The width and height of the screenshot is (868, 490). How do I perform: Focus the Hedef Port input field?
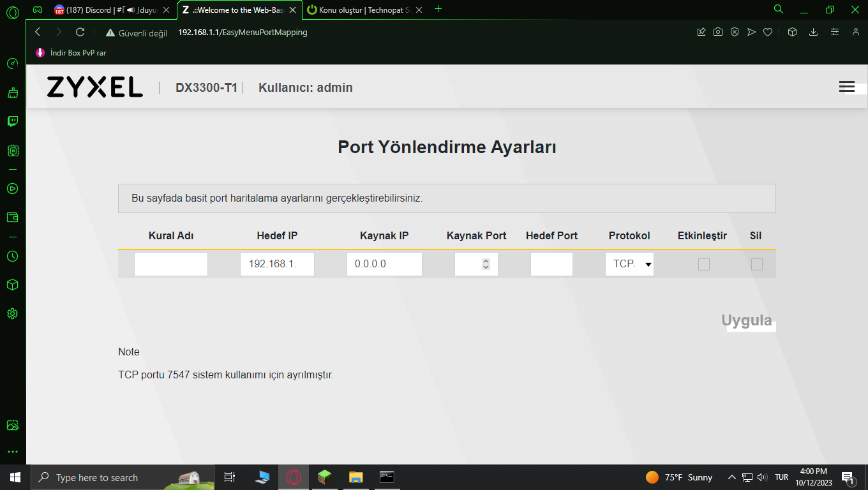click(551, 264)
